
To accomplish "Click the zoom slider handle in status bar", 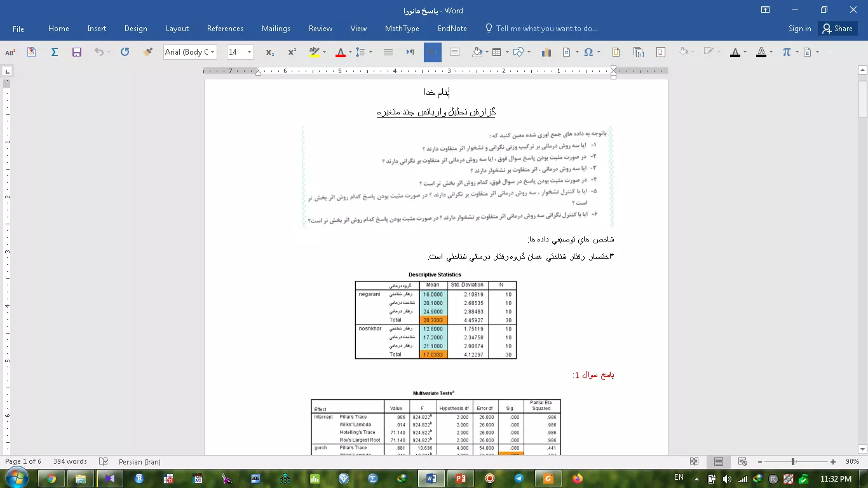I will (x=793, y=462).
